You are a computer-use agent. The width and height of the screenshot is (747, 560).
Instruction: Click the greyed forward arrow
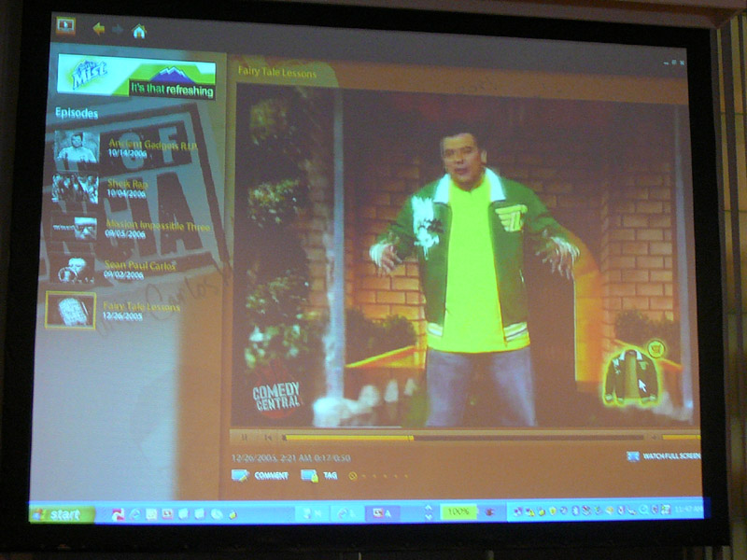118,30
